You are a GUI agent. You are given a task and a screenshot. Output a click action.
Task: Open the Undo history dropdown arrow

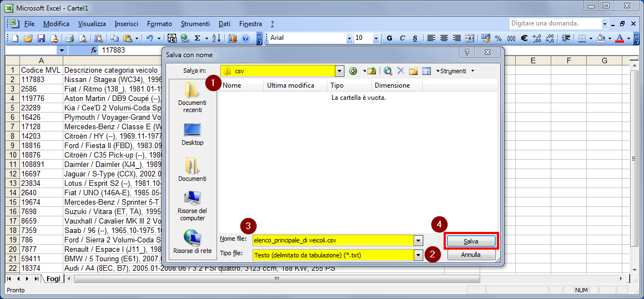click(159, 38)
